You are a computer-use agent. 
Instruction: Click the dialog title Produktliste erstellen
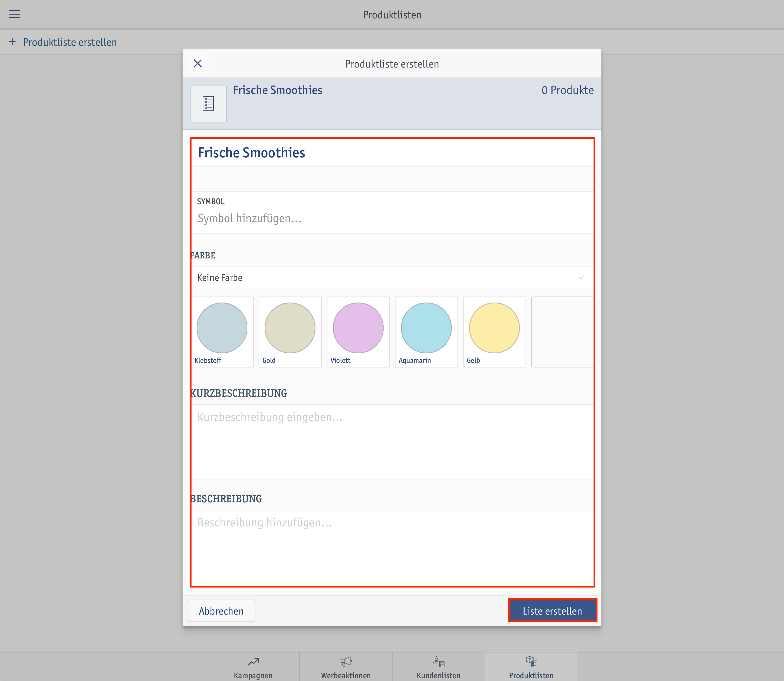[x=392, y=64]
